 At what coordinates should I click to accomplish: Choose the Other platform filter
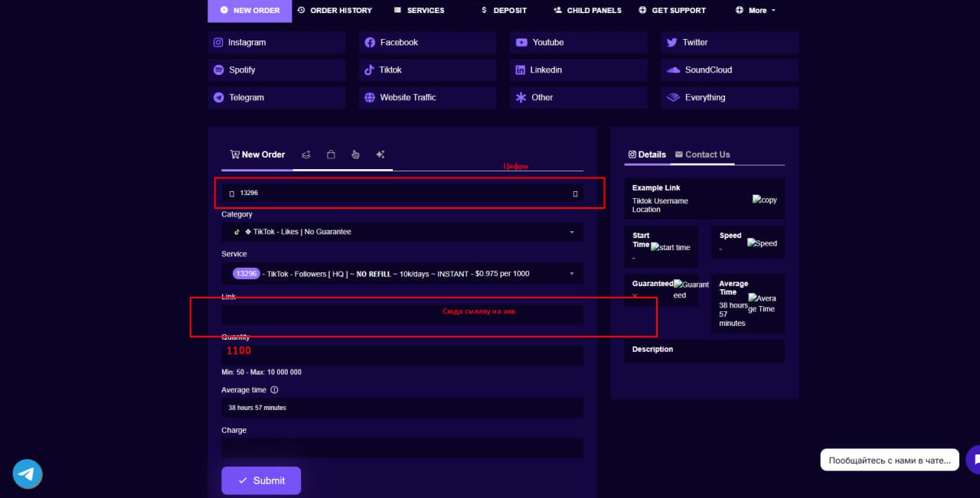click(x=579, y=98)
